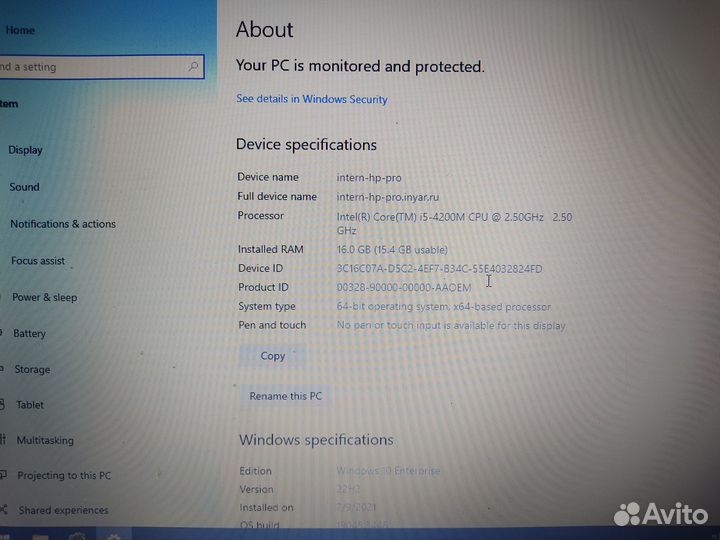Image resolution: width=720 pixels, height=540 pixels.
Task: Click the Settings gear icon in taskbar
Action: click(x=114, y=536)
